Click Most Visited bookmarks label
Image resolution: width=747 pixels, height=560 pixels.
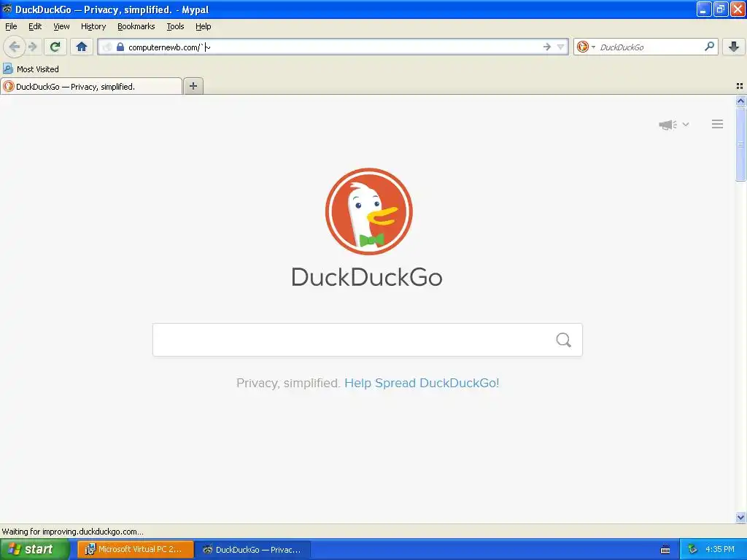38,69
